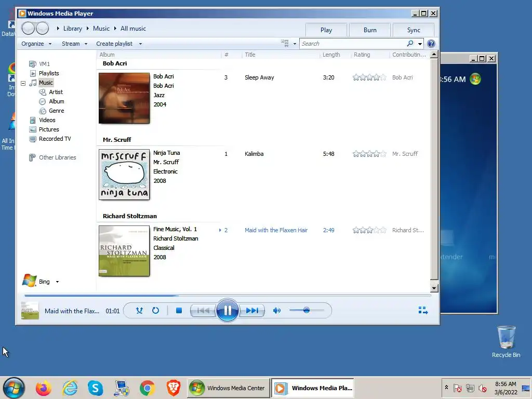Open the Bing online store dropdown arrow
The height and width of the screenshot is (399, 532).
click(x=57, y=282)
